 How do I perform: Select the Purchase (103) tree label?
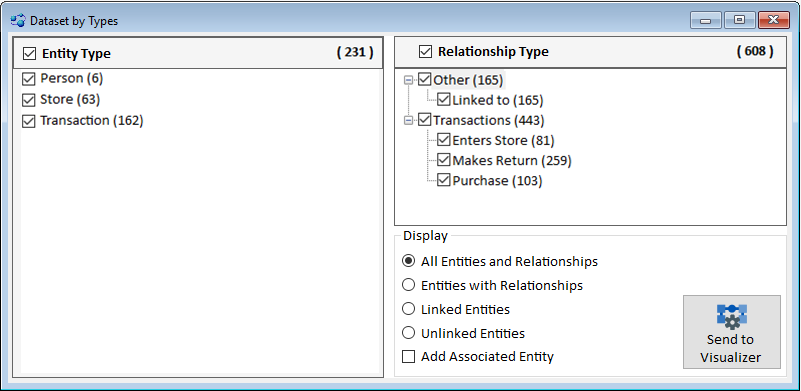pyautogui.click(x=497, y=181)
